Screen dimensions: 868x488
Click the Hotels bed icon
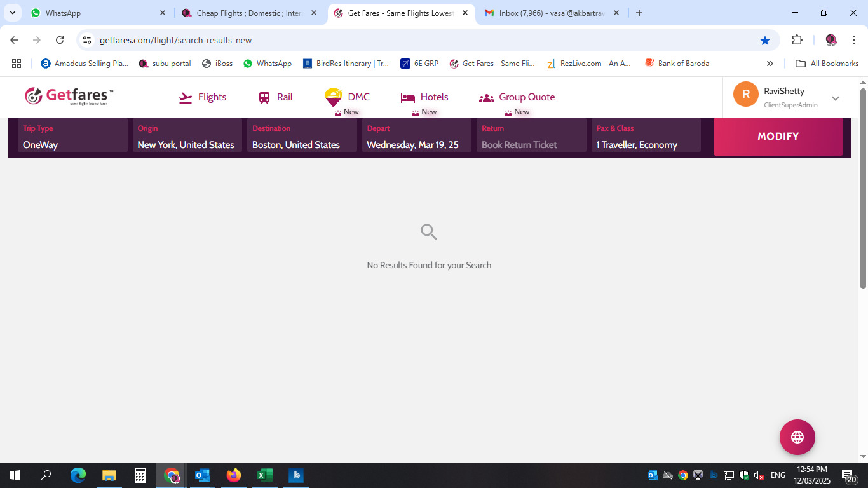coord(407,98)
